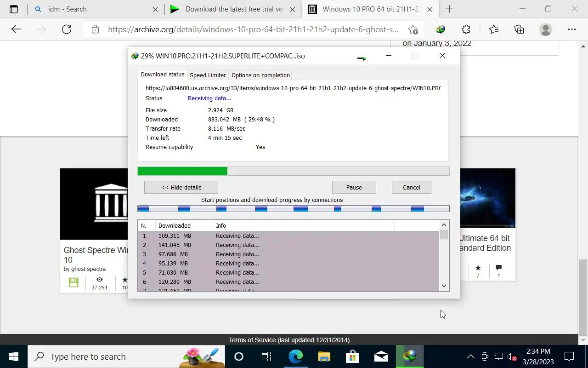588x368 pixels.
Task: Open Task View on the taskbar
Action: [266, 356]
